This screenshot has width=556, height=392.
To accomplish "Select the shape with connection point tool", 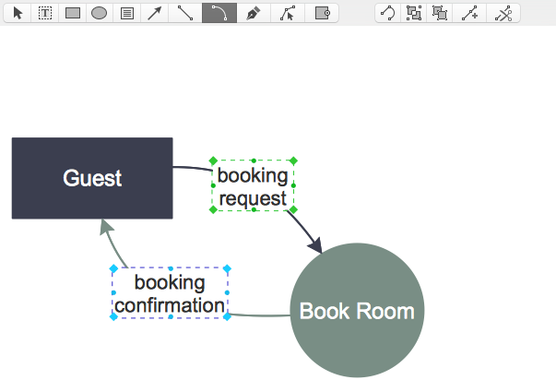I will (322, 13).
